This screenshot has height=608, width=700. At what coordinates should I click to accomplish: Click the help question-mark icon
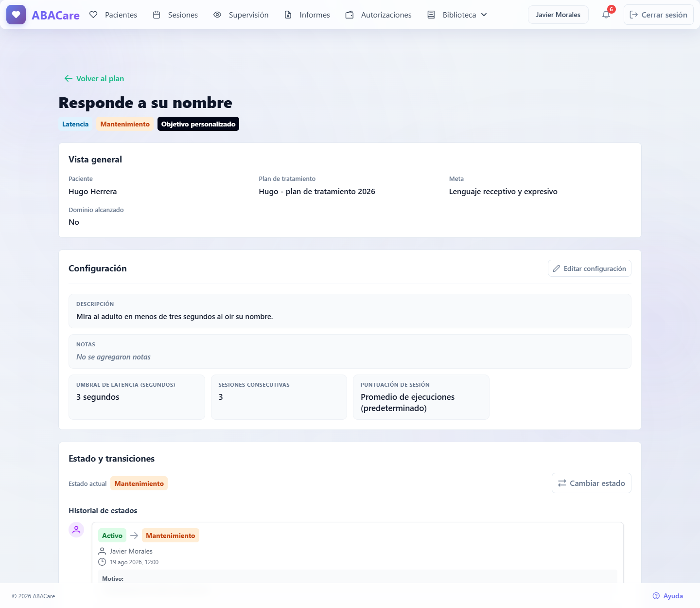(x=656, y=596)
